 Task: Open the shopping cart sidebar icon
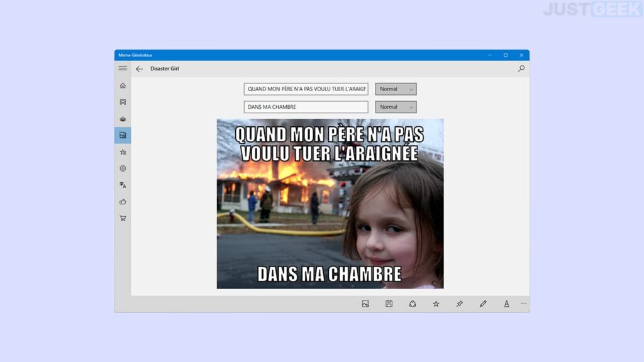point(123,218)
